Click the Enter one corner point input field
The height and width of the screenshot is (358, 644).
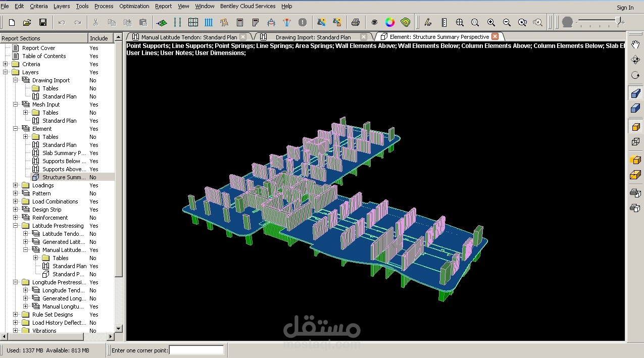(x=196, y=350)
